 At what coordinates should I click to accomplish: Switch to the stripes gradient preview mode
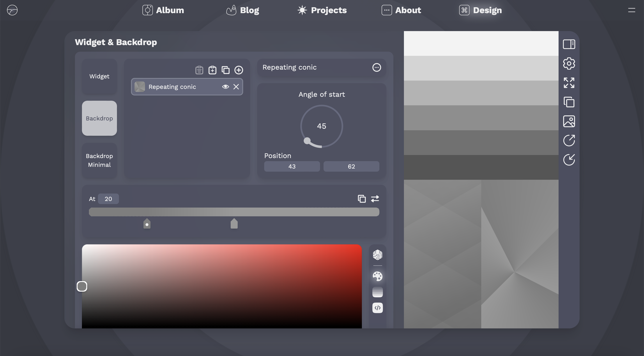[377, 292]
